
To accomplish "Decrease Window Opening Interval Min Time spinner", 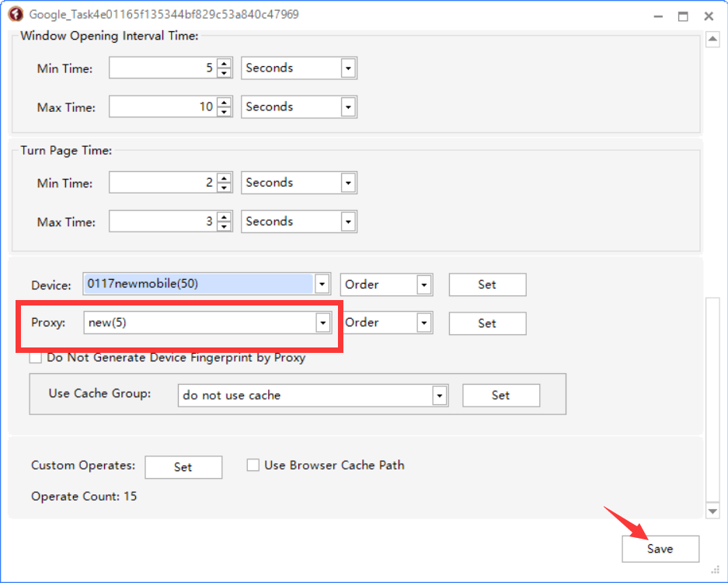I will point(225,73).
